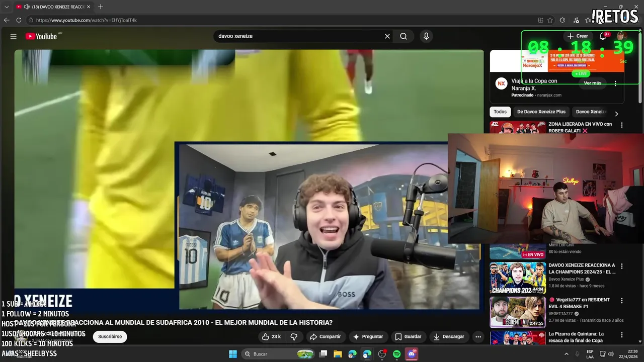The image size is (644, 362).
Task: Go to the YouTube home logo
Action: tap(41, 36)
